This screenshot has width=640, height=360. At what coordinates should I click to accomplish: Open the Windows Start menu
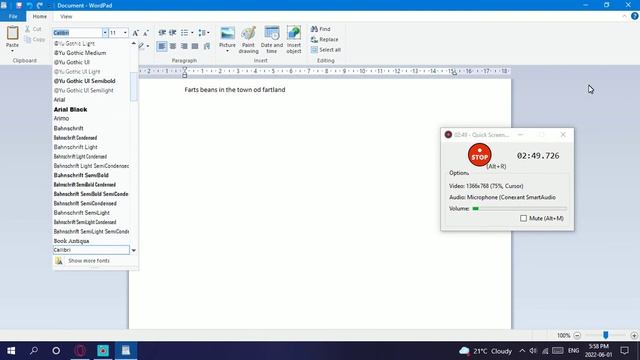point(11,351)
